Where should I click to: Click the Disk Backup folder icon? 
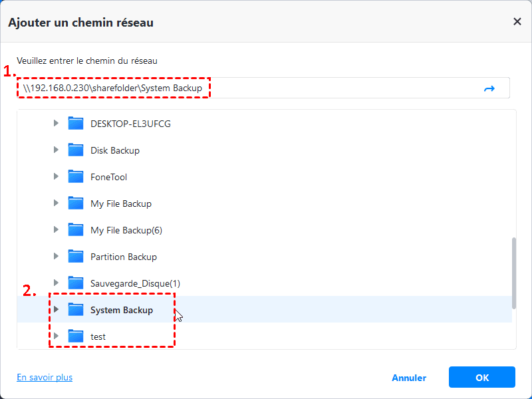tap(76, 150)
